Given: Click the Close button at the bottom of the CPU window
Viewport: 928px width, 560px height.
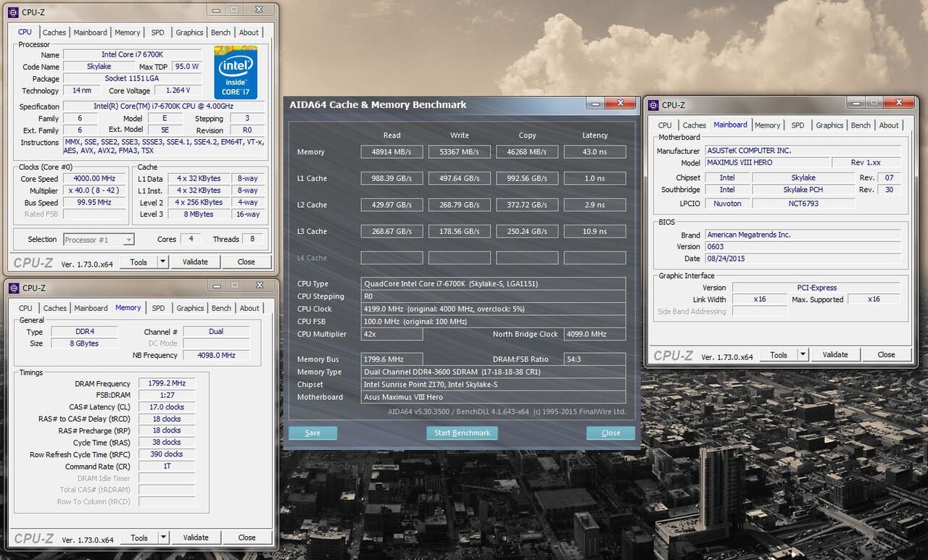Looking at the screenshot, I should [246, 262].
